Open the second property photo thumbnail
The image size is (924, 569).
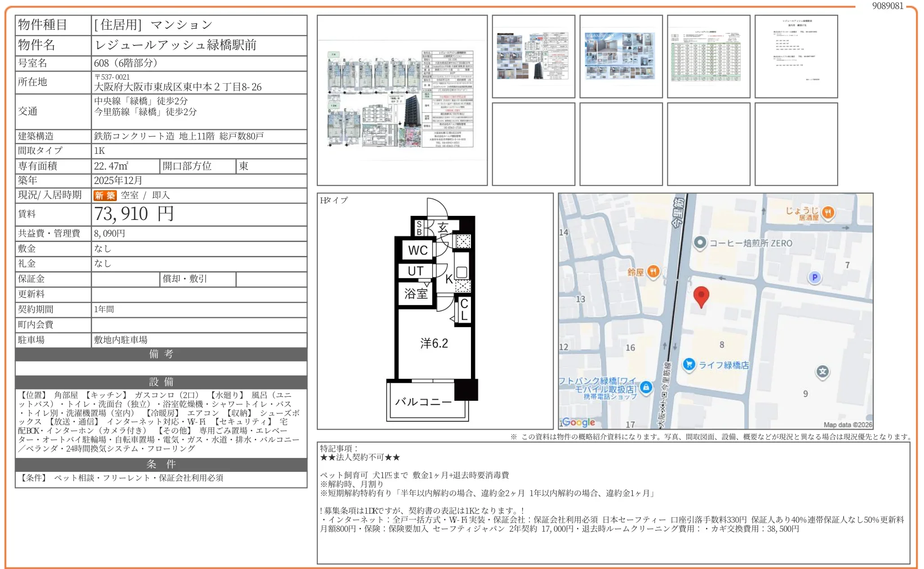(533, 56)
